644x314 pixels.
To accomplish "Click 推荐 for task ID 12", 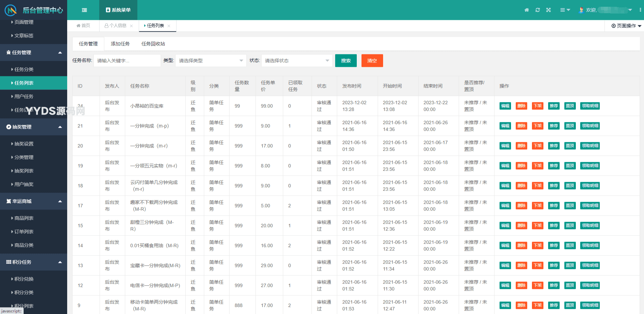I will (x=554, y=285).
